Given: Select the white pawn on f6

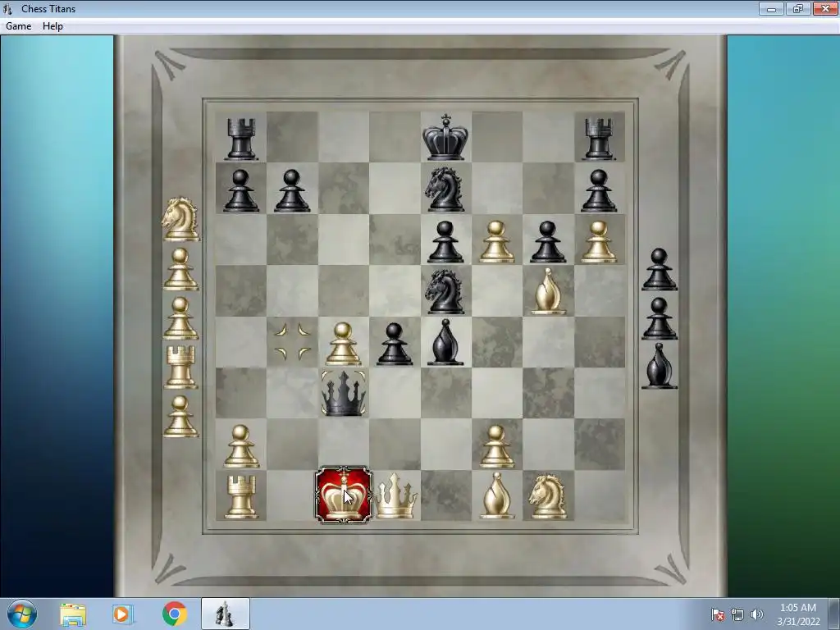Looking at the screenshot, I should pos(496,242).
